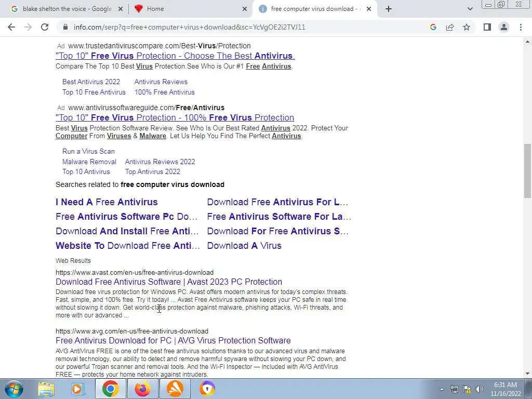Open AVG Virus Protection Software result
The image size is (532, 399).
(173, 340)
